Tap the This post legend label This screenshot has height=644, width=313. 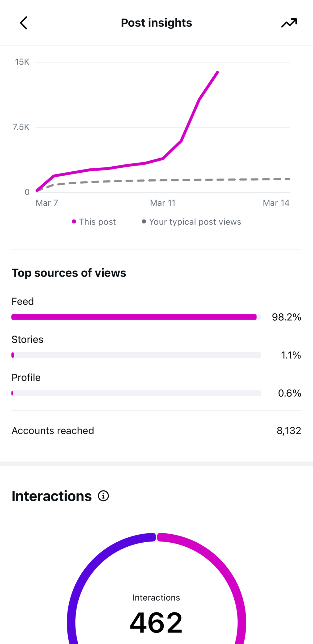click(x=98, y=222)
